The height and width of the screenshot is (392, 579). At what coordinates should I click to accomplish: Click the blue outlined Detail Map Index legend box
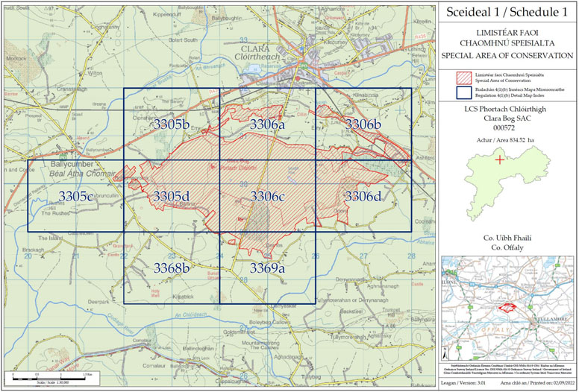[464, 93]
